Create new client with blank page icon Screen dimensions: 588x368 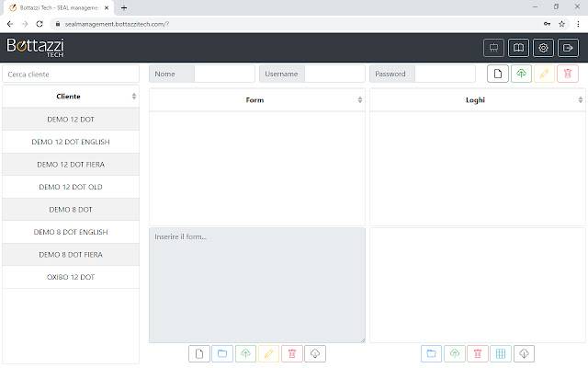click(498, 74)
